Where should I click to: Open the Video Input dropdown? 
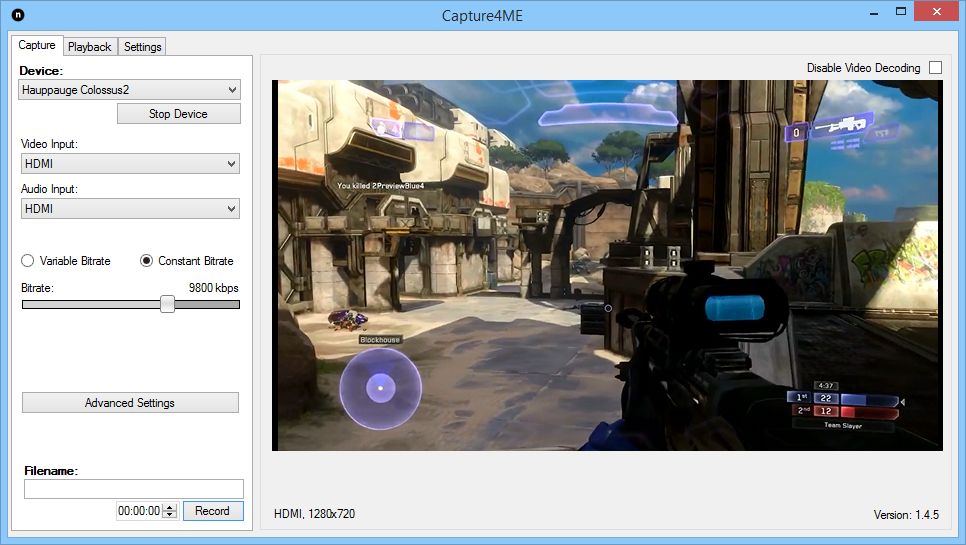(x=130, y=164)
